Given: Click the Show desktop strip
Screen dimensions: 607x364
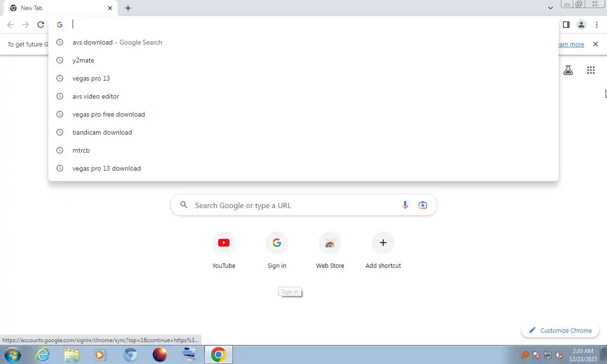Looking at the screenshot, I should pos(604,355).
